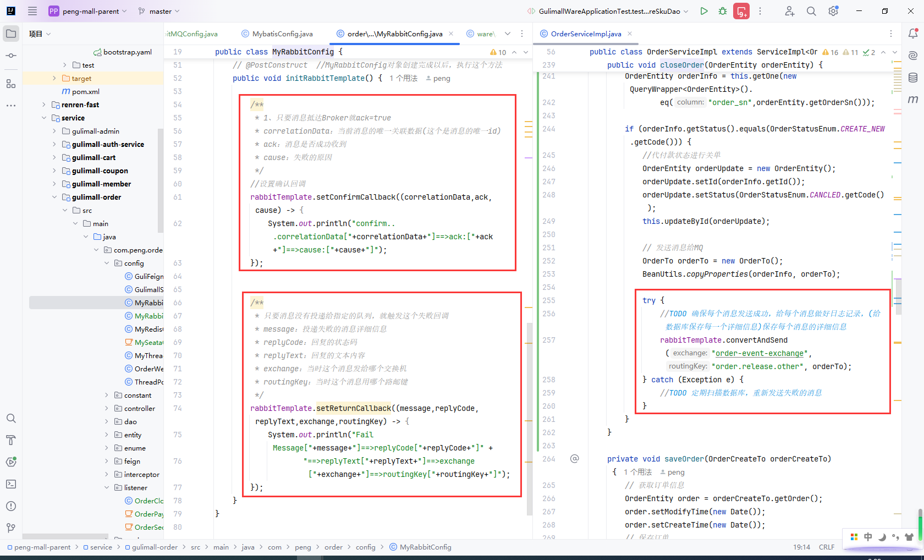Viewport: 924px width, 560px height.
Task: Click cursor position 19:14 indicator
Action: [x=802, y=547]
